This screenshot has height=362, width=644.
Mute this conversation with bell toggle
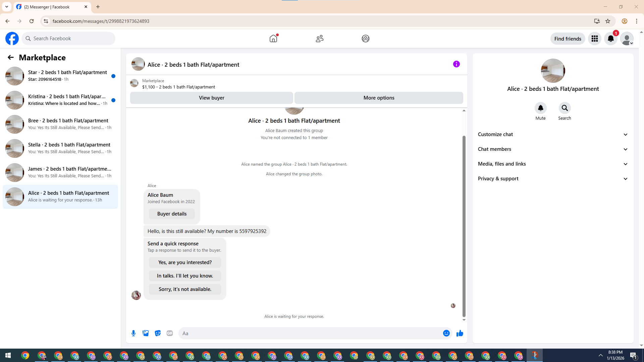pos(540,108)
